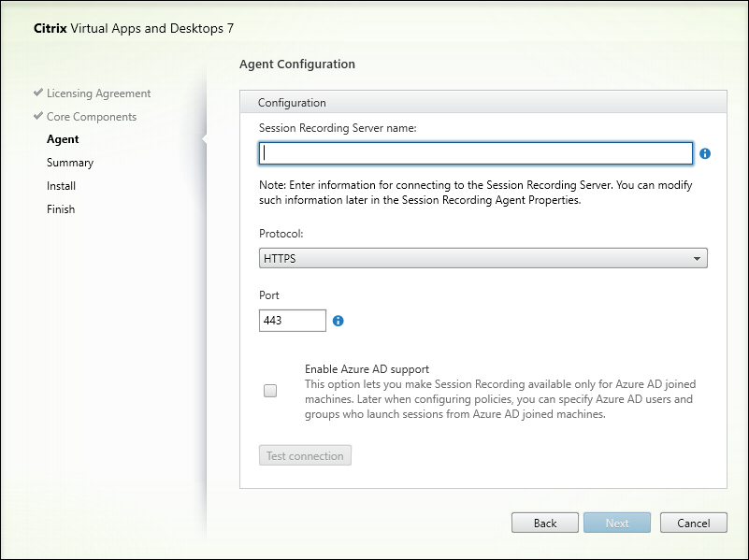This screenshot has width=749, height=560.
Task: Click the arrow on the Protocol combo box
Action: coord(697,259)
